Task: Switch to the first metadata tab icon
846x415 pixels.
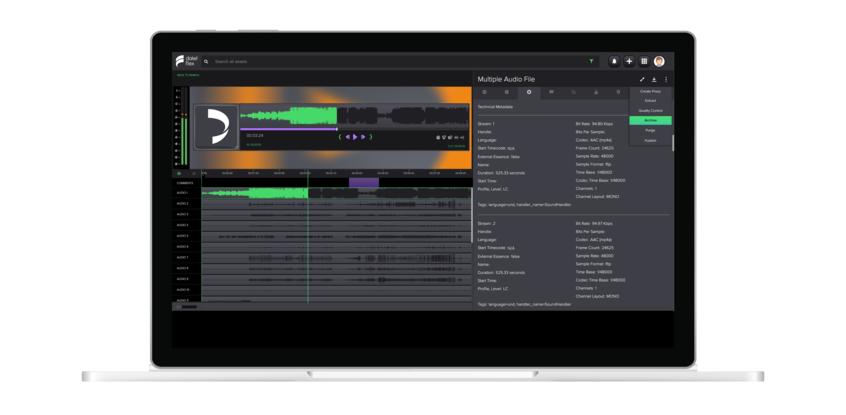Action: pos(484,92)
